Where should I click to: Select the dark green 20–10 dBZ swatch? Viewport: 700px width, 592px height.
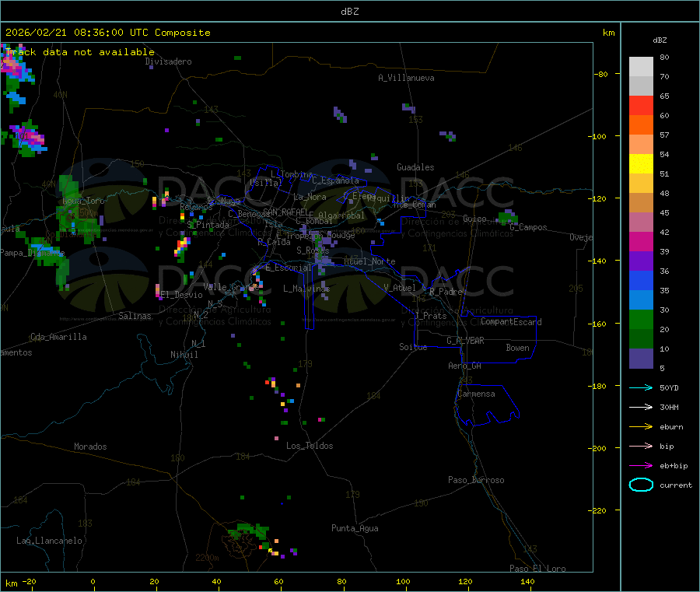click(641, 339)
